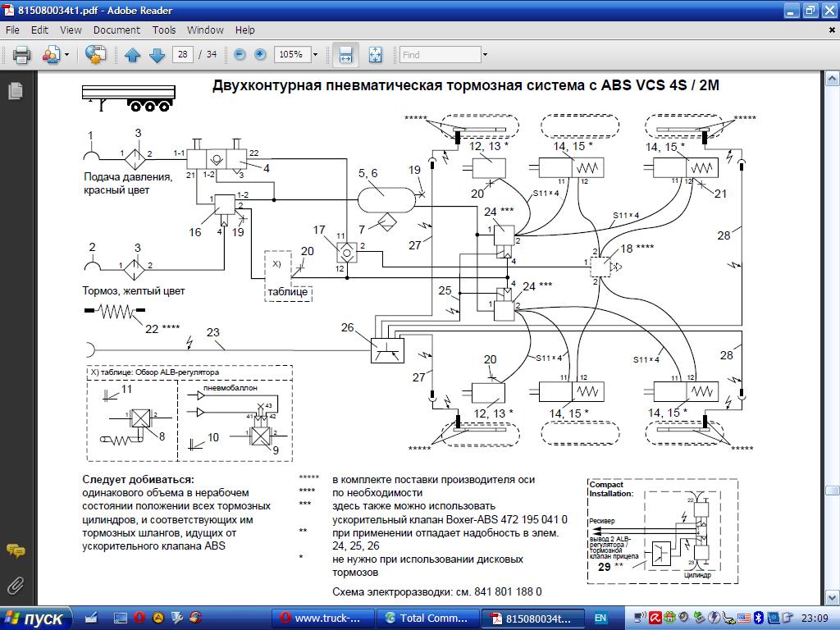The height and width of the screenshot is (630, 840).
Task: Expand the Find options dropdown arrow
Action: (x=485, y=55)
